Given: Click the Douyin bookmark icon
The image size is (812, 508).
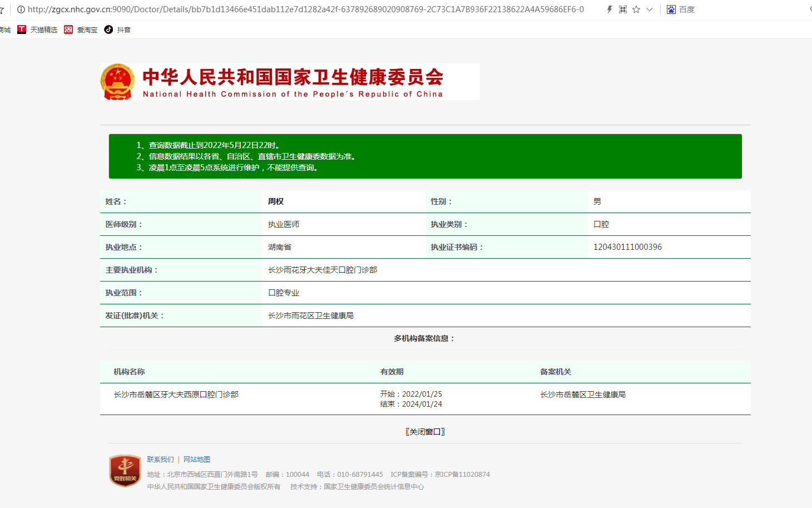Looking at the screenshot, I should (108, 29).
